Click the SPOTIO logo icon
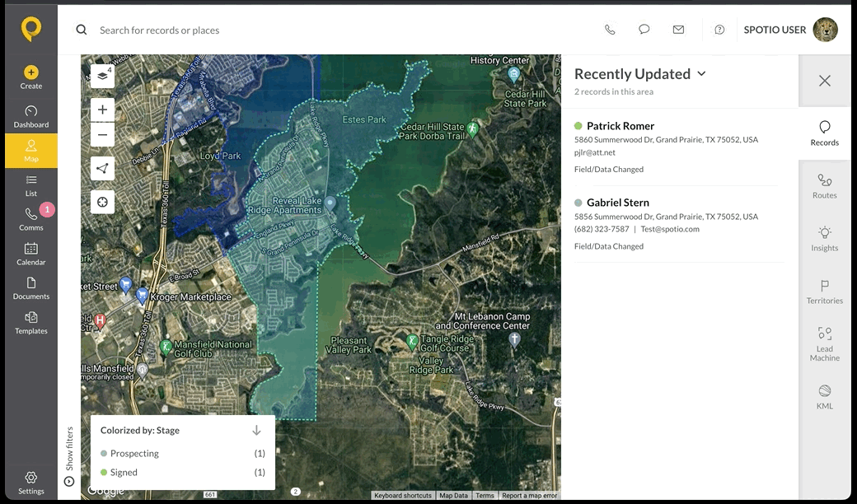This screenshot has height=504, width=857. [x=31, y=29]
